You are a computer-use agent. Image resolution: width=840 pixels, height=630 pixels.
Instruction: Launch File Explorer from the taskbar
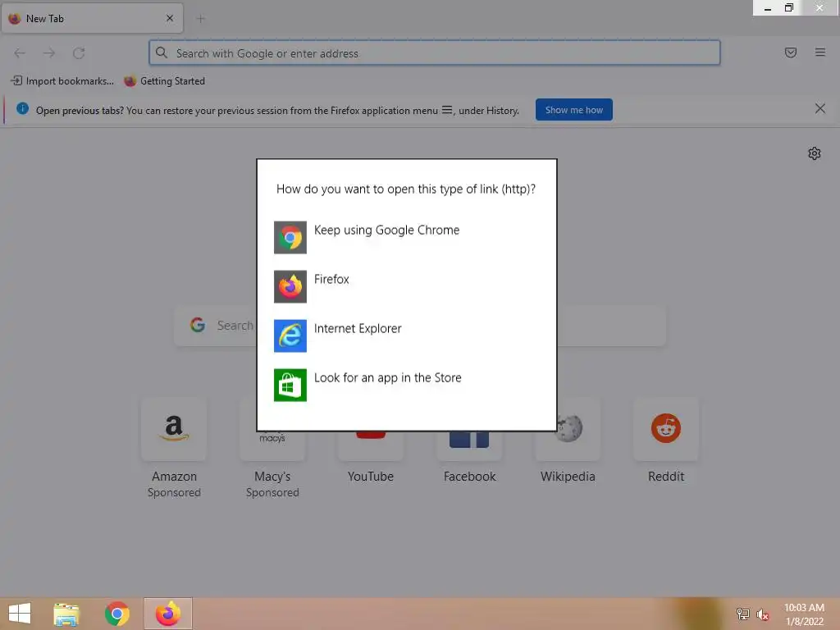pyautogui.click(x=66, y=614)
